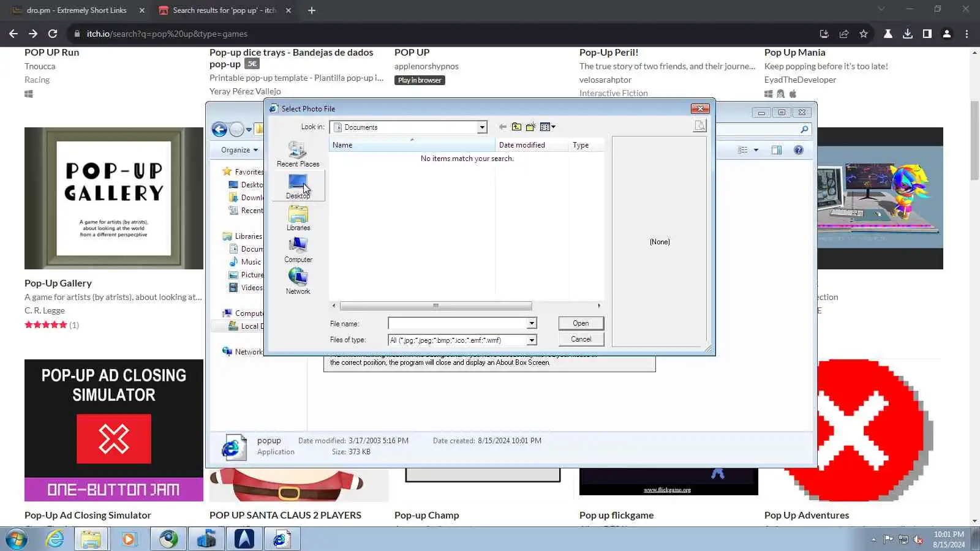
Task: Open the Files of type dropdown
Action: pos(532,340)
